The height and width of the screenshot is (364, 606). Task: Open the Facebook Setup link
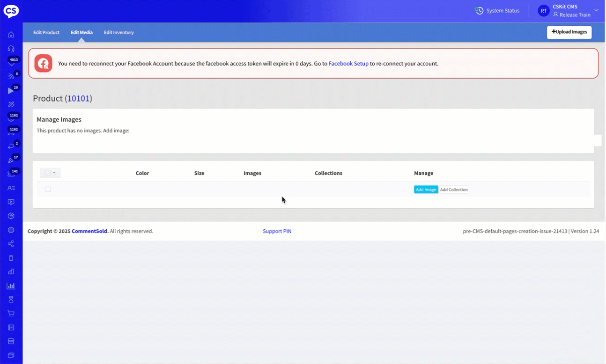348,64
